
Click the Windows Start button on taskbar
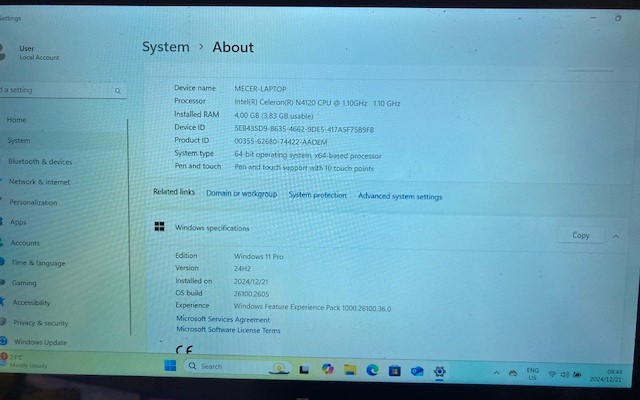click(170, 367)
